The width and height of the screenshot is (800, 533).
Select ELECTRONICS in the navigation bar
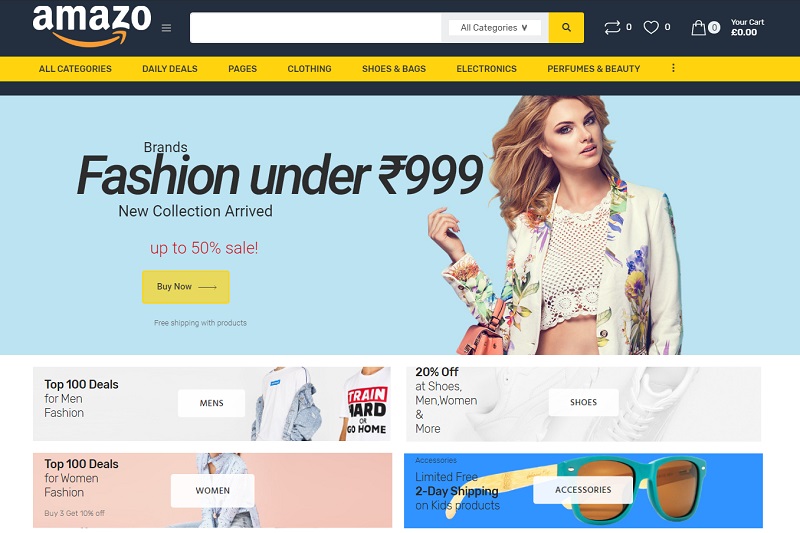coord(486,69)
